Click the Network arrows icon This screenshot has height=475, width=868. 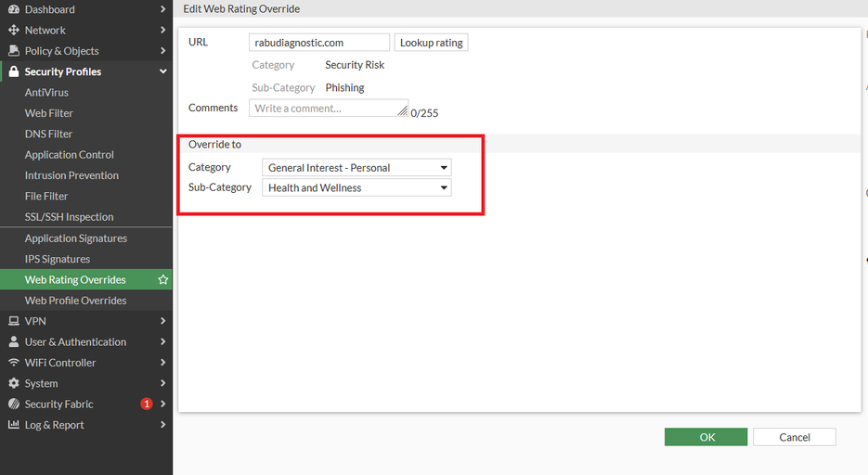(x=14, y=30)
